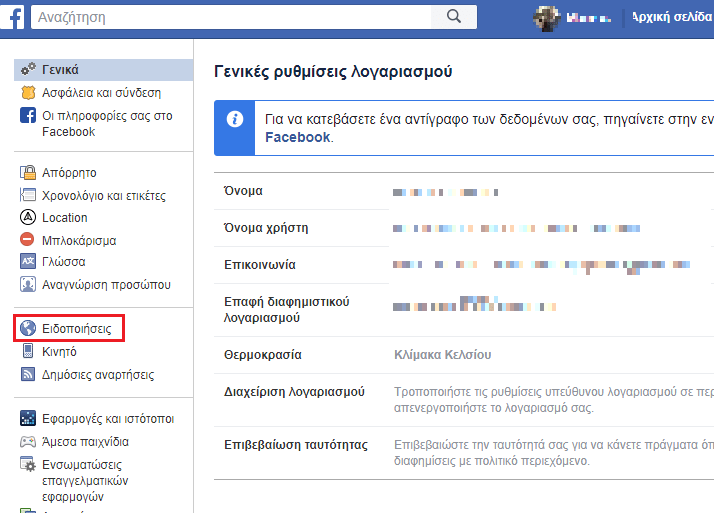Click the Facebook icon beside Οι πληροφορίες σας
Viewport: 714px width, 513px height.
(x=28, y=115)
